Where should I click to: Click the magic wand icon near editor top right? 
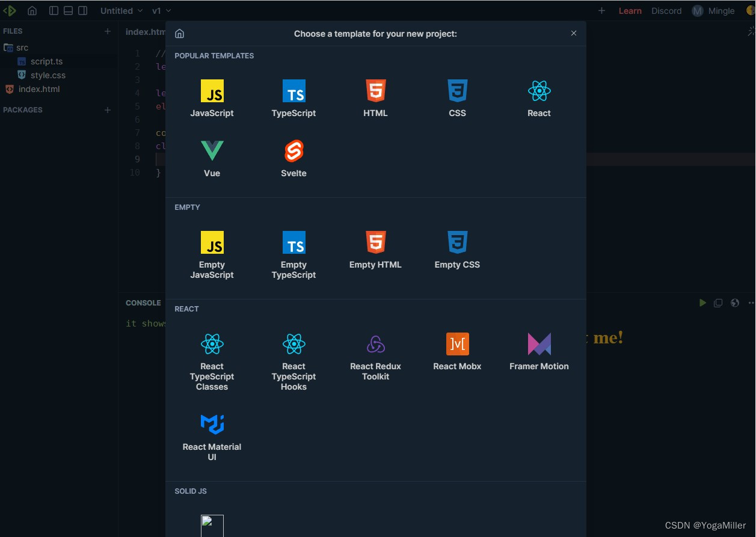point(751,31)
